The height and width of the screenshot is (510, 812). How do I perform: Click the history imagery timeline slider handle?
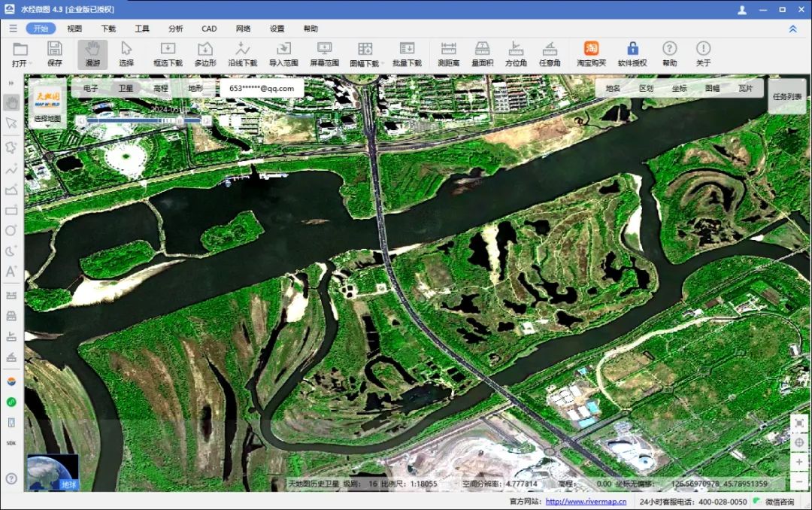click(x=180, y=120)
